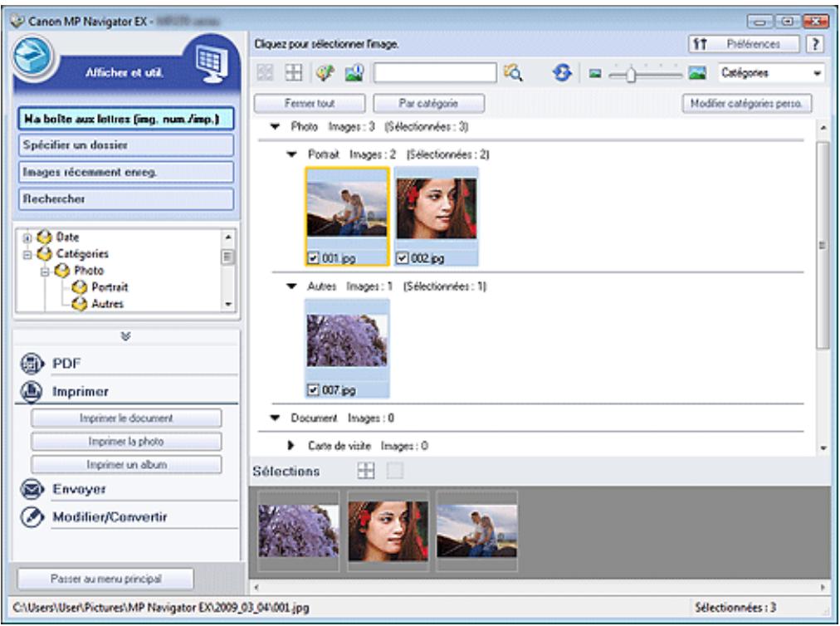Collapse the Photo category triangle
Viewport: 840px width, 626px height.
[276, 127]
